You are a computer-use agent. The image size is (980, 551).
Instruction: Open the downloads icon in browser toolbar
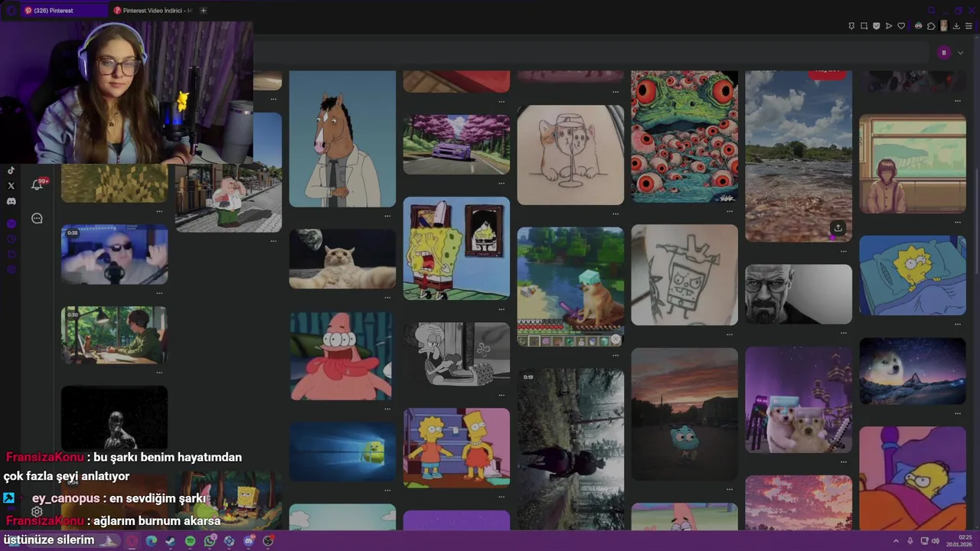point(956,26)
